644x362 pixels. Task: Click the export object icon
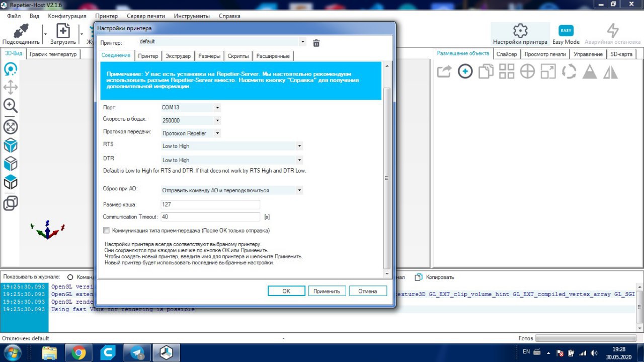click(444, 71)
